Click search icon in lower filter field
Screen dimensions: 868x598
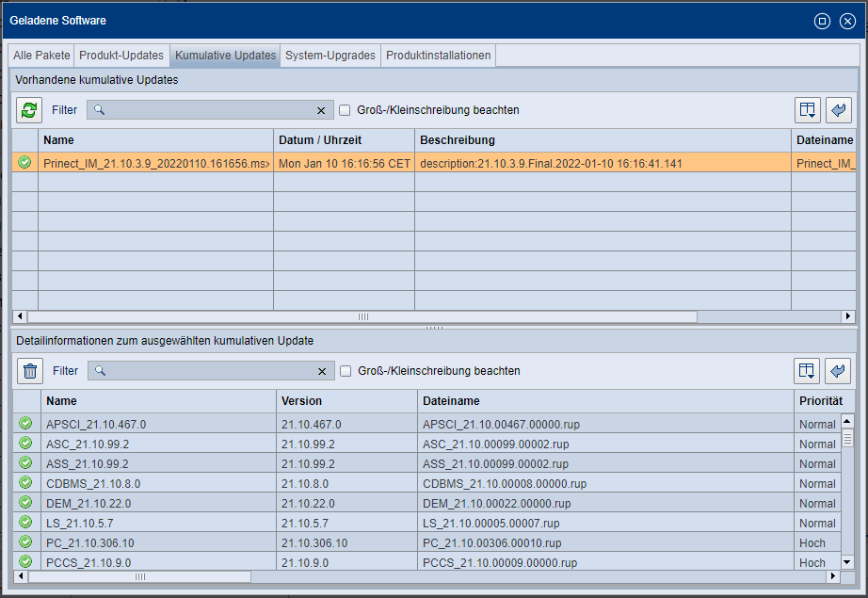pyautogui.click(x=100, y=370)
